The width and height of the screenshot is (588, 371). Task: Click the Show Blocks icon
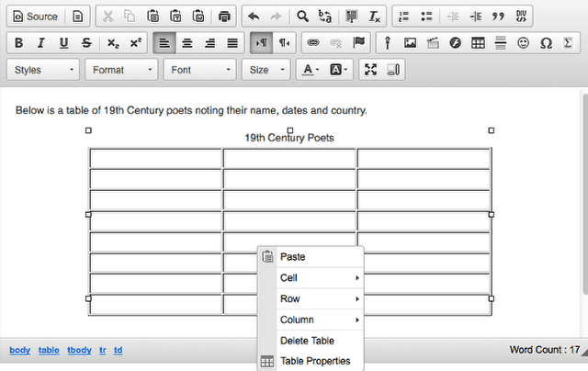tap(393, 70)
